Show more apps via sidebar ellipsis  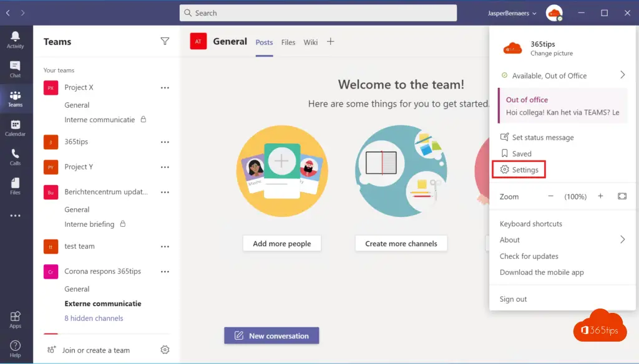pos(15,216)
